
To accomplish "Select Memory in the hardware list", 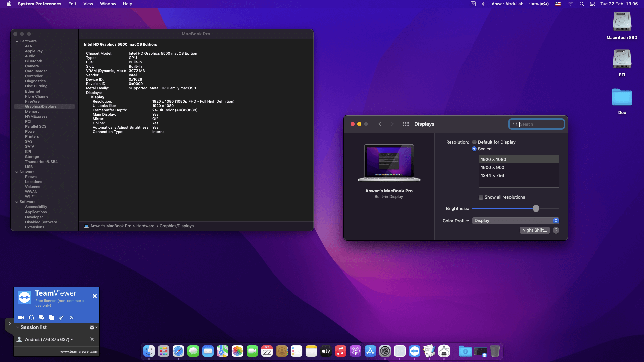I will tap(32, 112).
